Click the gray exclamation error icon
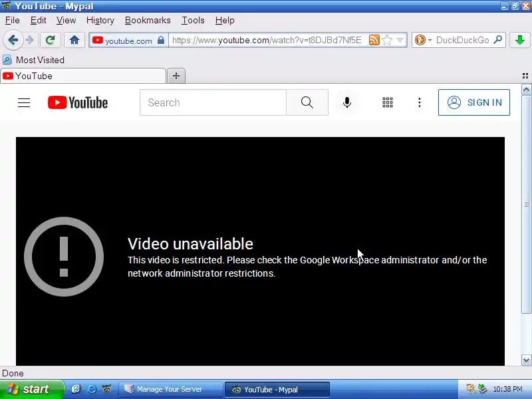This screenshot has width=532, height=399. pyautogui.click(x=64, y=257)
